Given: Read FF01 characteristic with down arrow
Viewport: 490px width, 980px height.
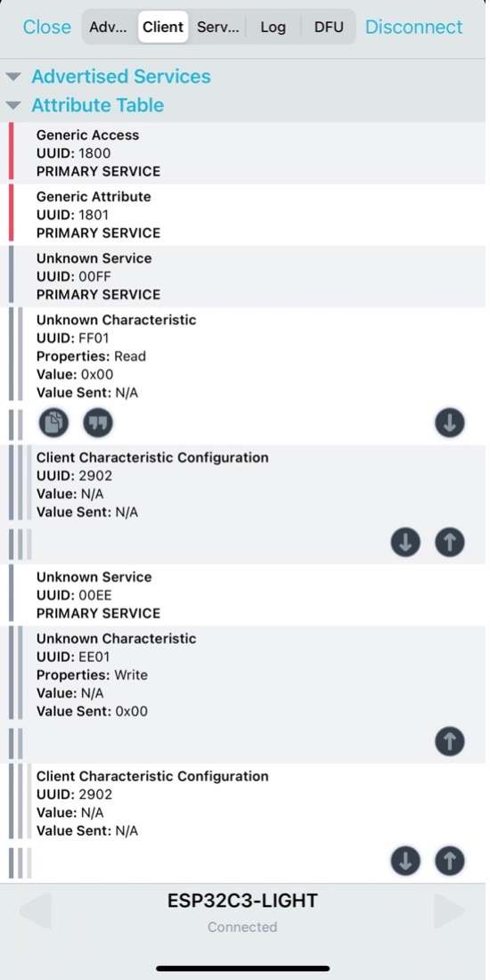Looking at the screenshot, I should point(450,423).
